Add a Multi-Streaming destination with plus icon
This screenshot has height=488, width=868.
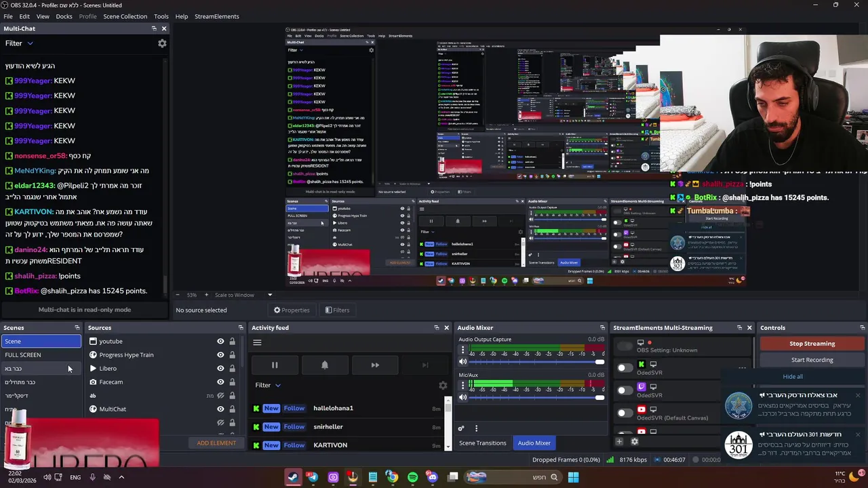tap(619, 441)
